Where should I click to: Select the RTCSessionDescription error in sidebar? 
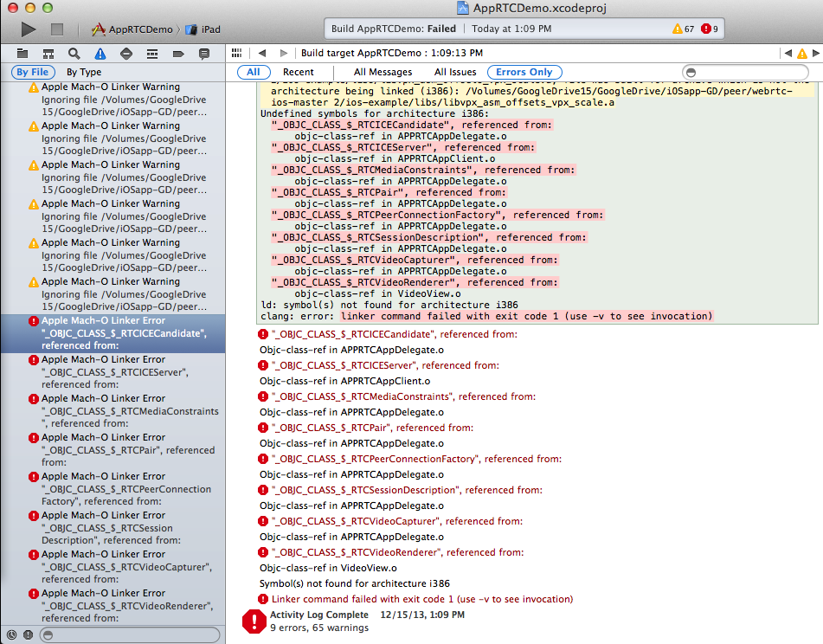[113, 527]
